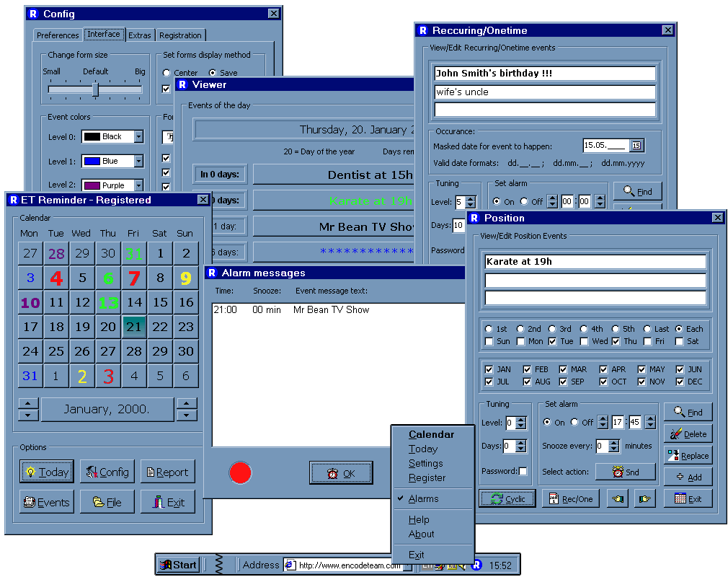
Task: Click the R tray icon near clock
Action: point(476,565)
